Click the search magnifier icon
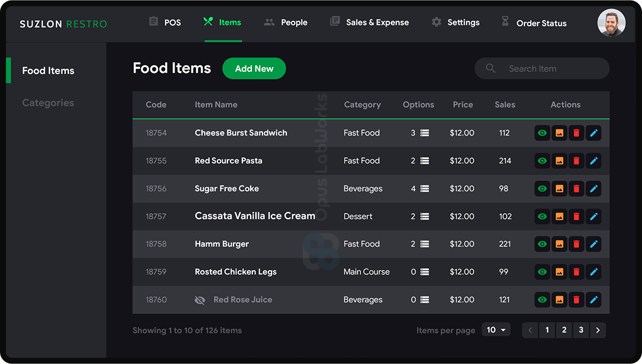Screen dimensions: 642x364 coord(491,68)
